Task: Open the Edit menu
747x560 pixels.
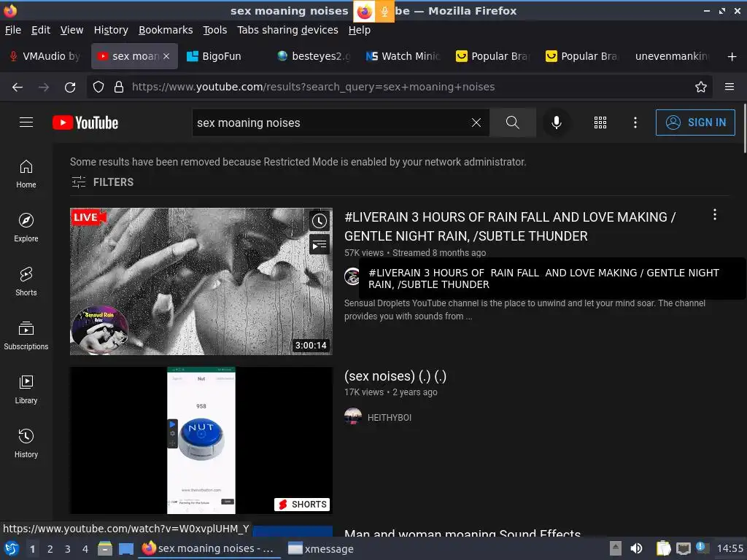Action: [x=41, y=30]
